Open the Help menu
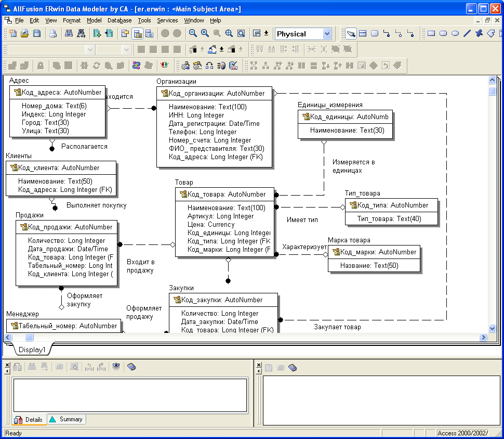 coord(215,20)
